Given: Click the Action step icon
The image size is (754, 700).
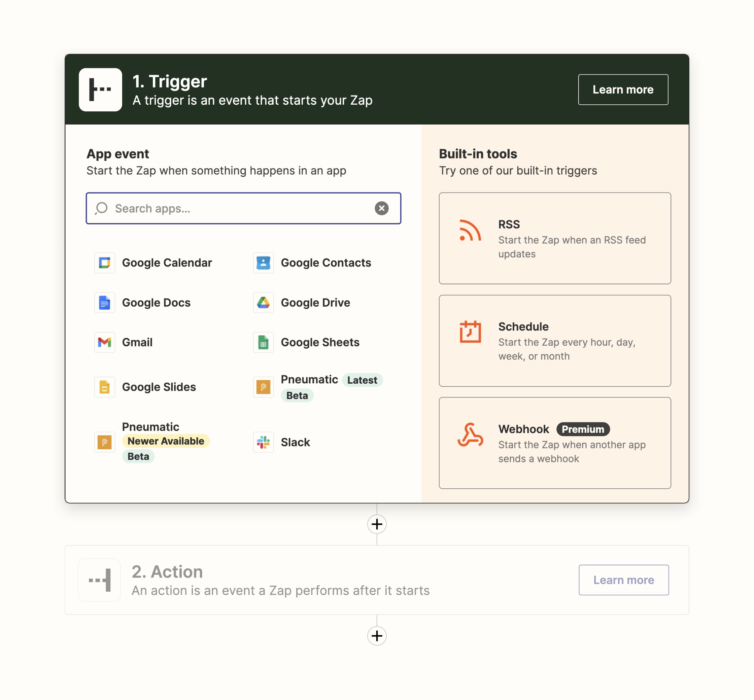Looking at the screenshot, I should (x=99, y=580).
